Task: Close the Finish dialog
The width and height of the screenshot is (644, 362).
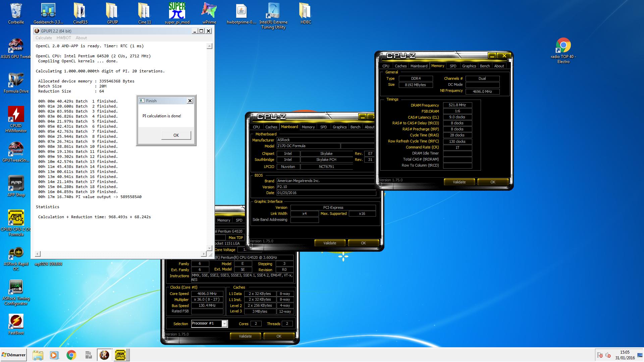Action: point(190,101)
